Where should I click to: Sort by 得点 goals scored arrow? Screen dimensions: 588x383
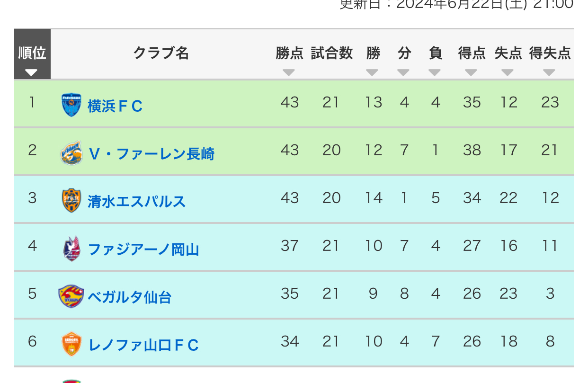(x=471, y=72)
